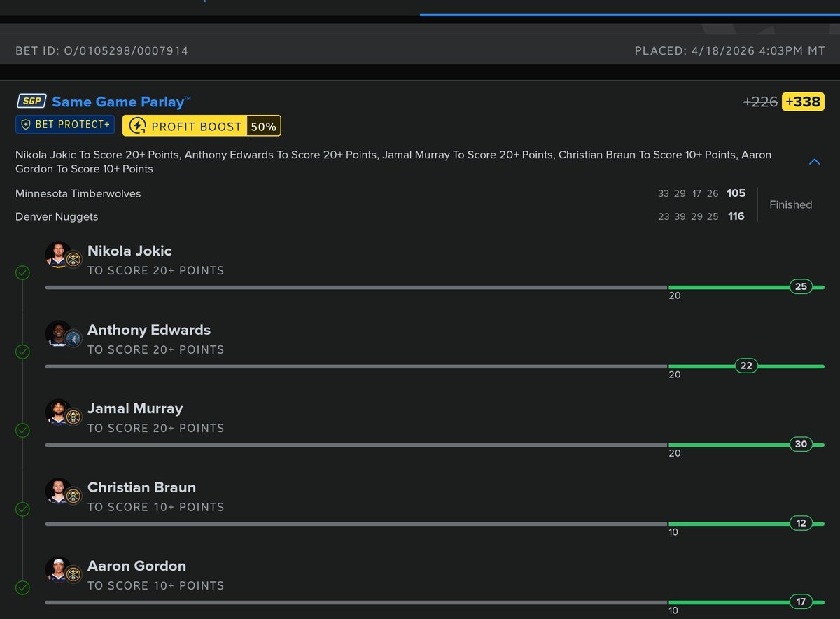Click the green checkmark beside Nikola Jokic

tap(22, 273)
